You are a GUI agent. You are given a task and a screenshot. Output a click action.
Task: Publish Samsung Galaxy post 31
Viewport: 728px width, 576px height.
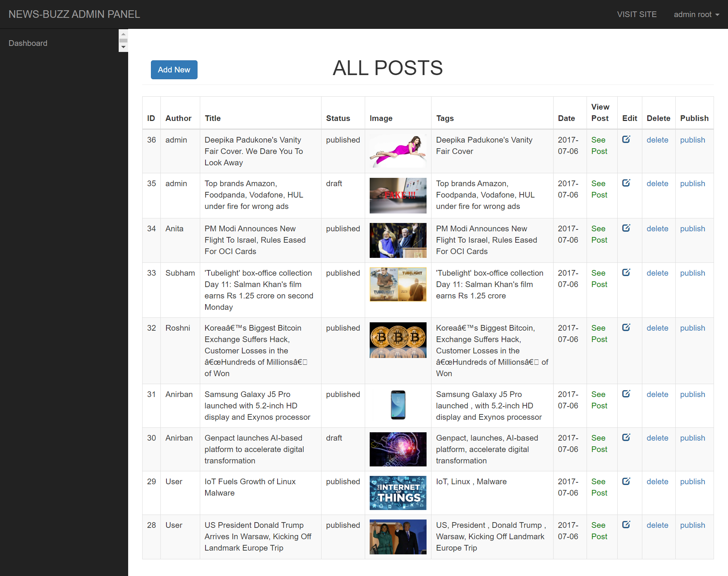(x=692, y=394)
